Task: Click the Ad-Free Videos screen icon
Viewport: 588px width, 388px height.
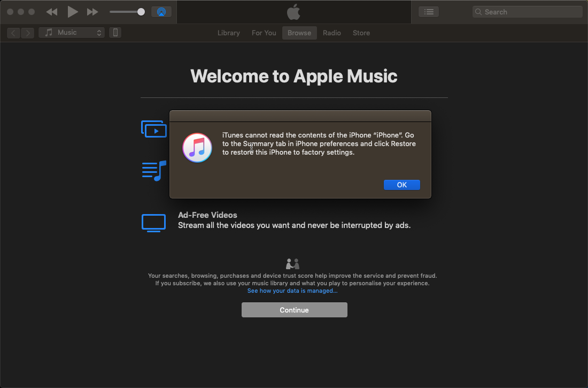Action: (x=154, y=223)
